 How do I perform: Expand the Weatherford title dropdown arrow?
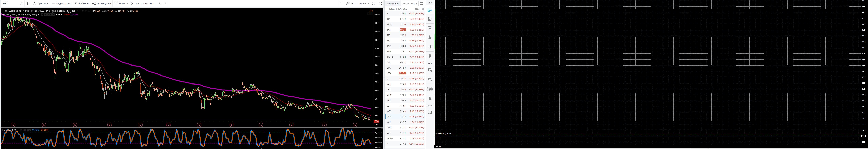pyautogui.click(x=80, y=11)
